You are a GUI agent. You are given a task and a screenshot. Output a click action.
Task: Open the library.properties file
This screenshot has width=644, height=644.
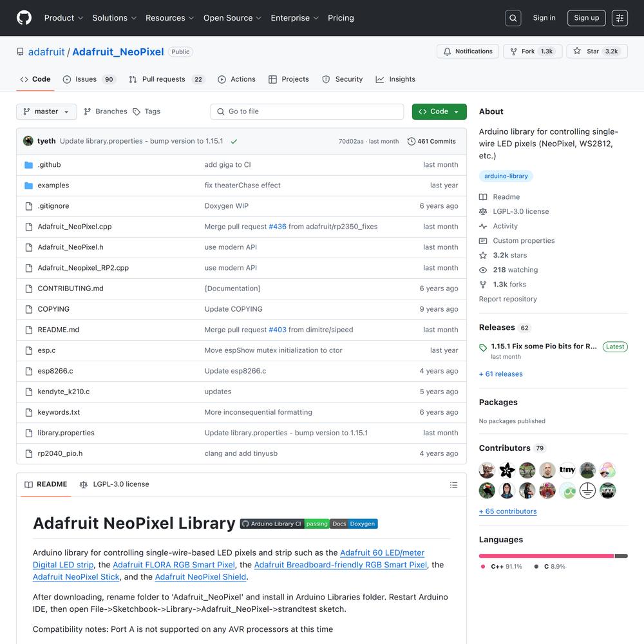(66, 433)
